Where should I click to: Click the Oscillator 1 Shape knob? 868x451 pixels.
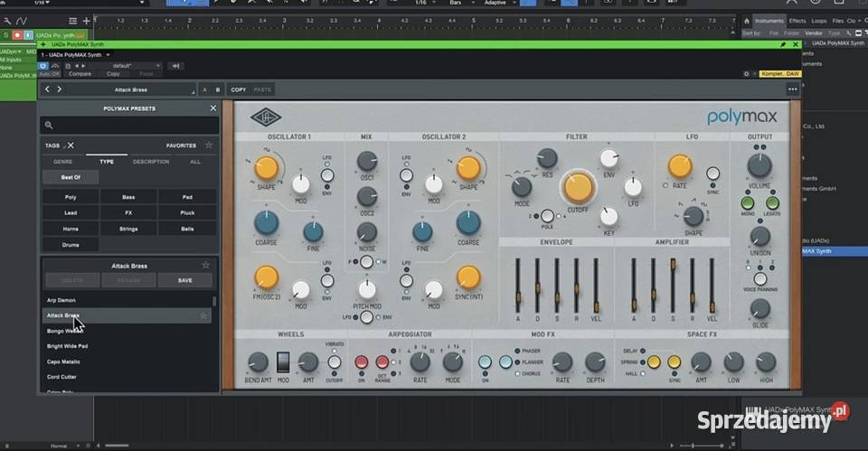266,168
